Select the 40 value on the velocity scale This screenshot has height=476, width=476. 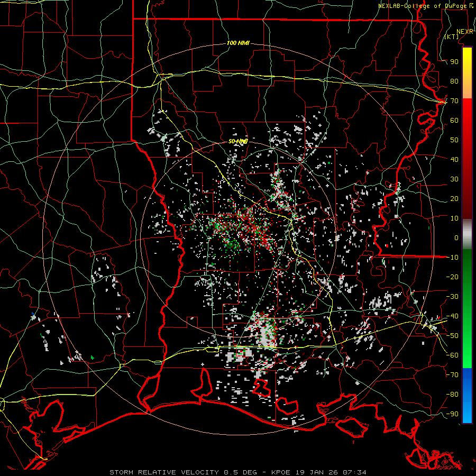click(x=454, y=159)
